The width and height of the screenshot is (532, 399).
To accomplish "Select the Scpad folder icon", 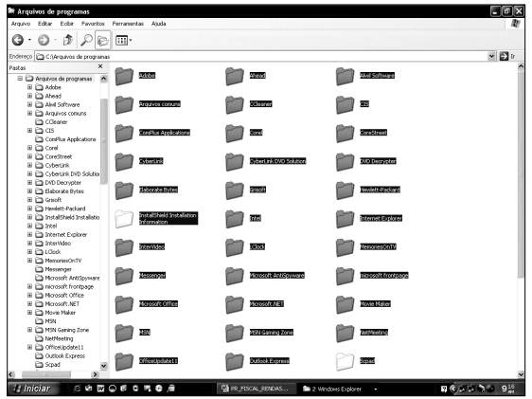I will [346, 361].
